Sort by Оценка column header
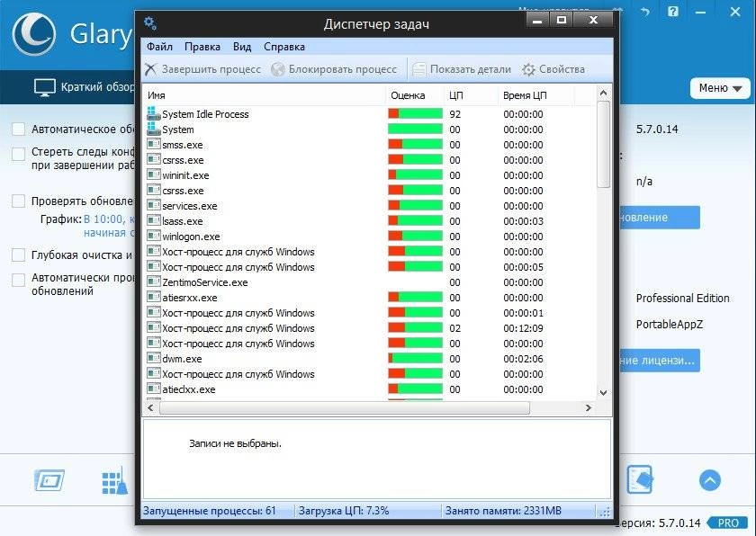The width and height of the screenshot is (756, 536). (415, 95)
